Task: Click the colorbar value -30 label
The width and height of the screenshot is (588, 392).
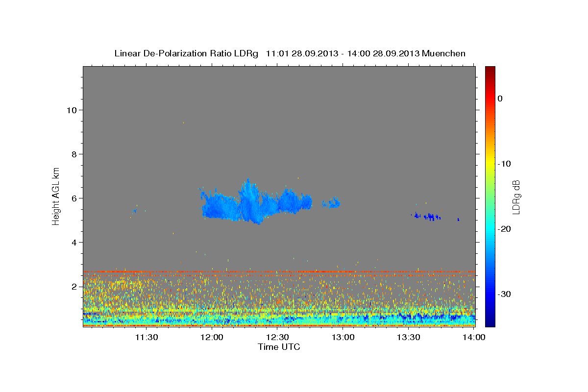Action: click(x=504, y=294)
